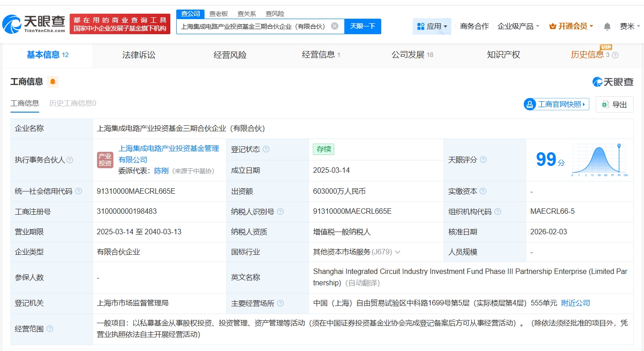Click the 导出 export button
The height and width of the screenshot is (351, 644).
coord(614,104)
